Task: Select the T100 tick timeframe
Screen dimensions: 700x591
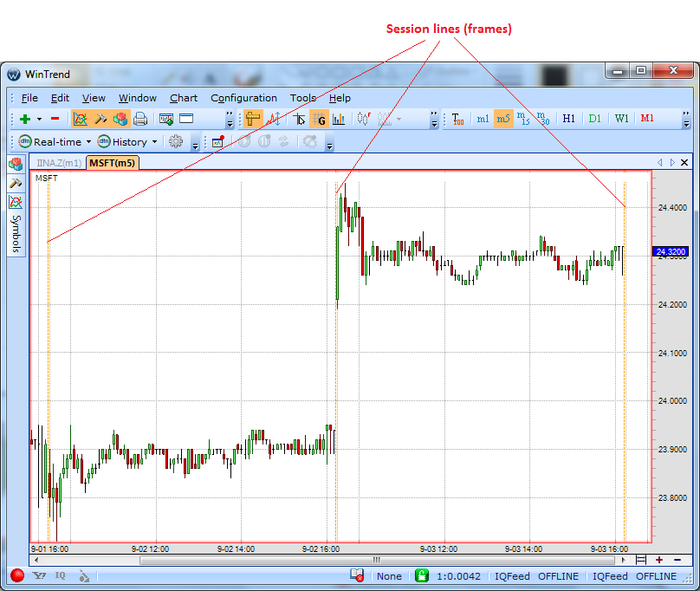Action: pyautogui.click(x=457, y=119)
